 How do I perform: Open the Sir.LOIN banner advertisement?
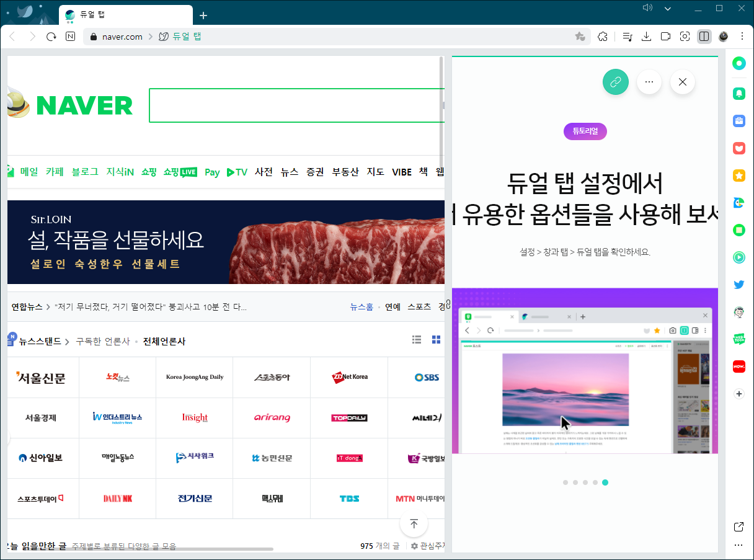(226, 242)
